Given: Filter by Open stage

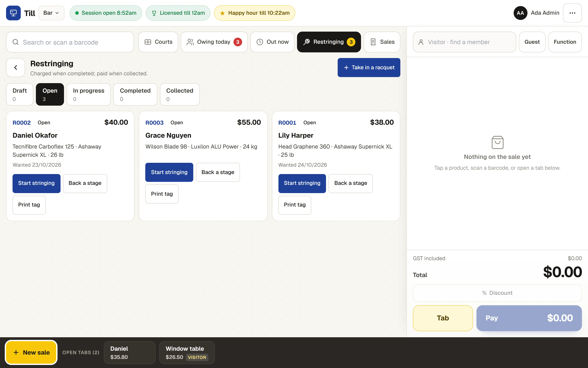Looking at the screenshot, I should tap(50, 94).
